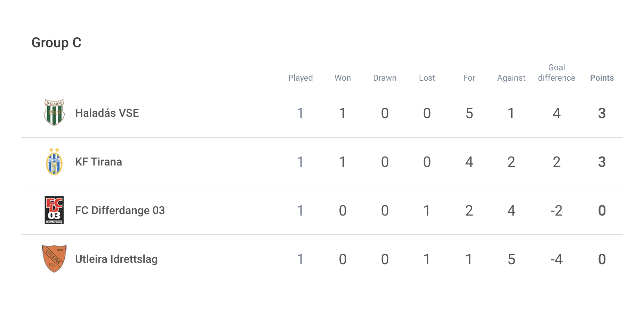Click Haladás VSE's played matches count
644x315 pixels.
coord(300,113)
